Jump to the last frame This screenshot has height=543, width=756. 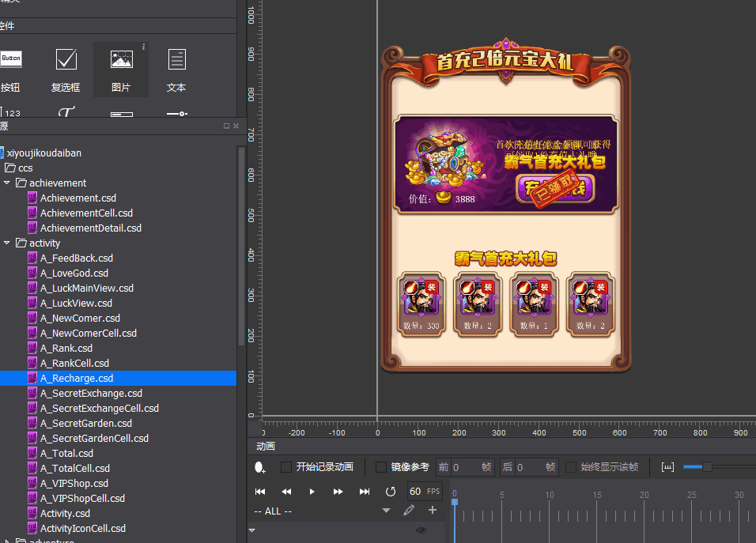365,492
